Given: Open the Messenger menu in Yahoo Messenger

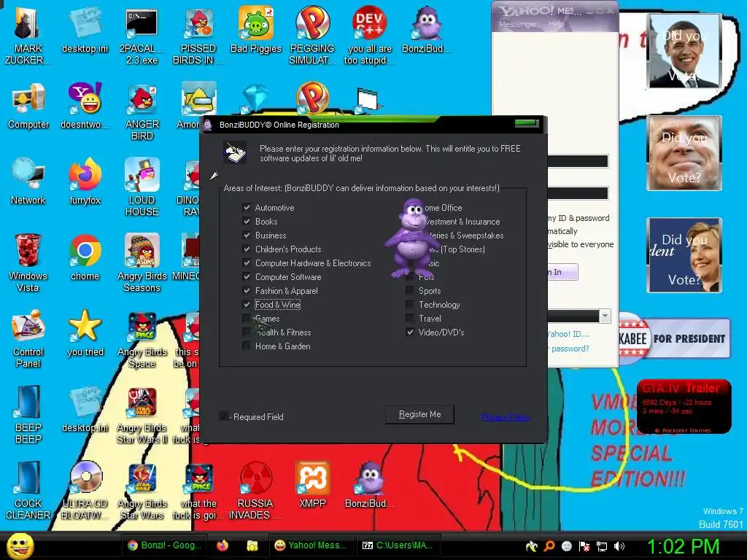Looking at the screenshot, I should click(517, 24).
